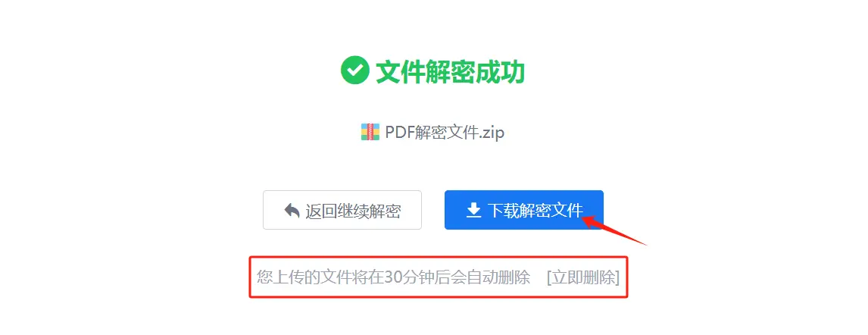The image size is (868, 335).
Task: Click the .zip extension in the file name
Action: [x=491, y=133]
